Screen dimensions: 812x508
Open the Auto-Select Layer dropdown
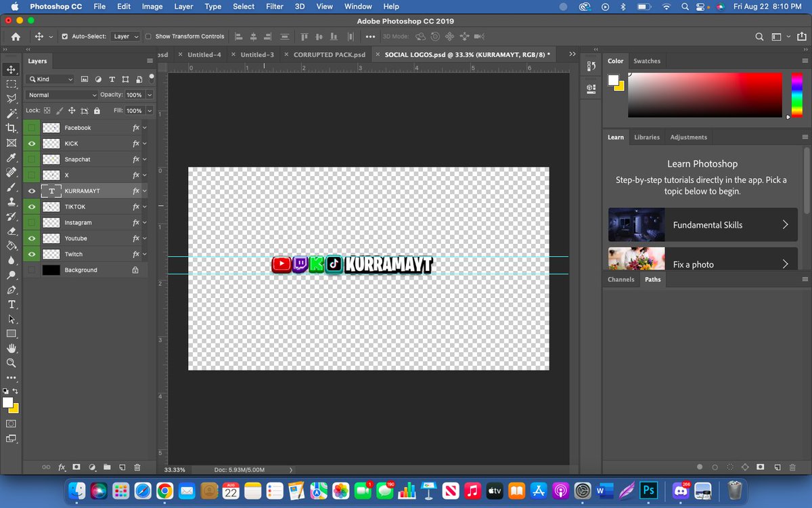click(126, 37)
